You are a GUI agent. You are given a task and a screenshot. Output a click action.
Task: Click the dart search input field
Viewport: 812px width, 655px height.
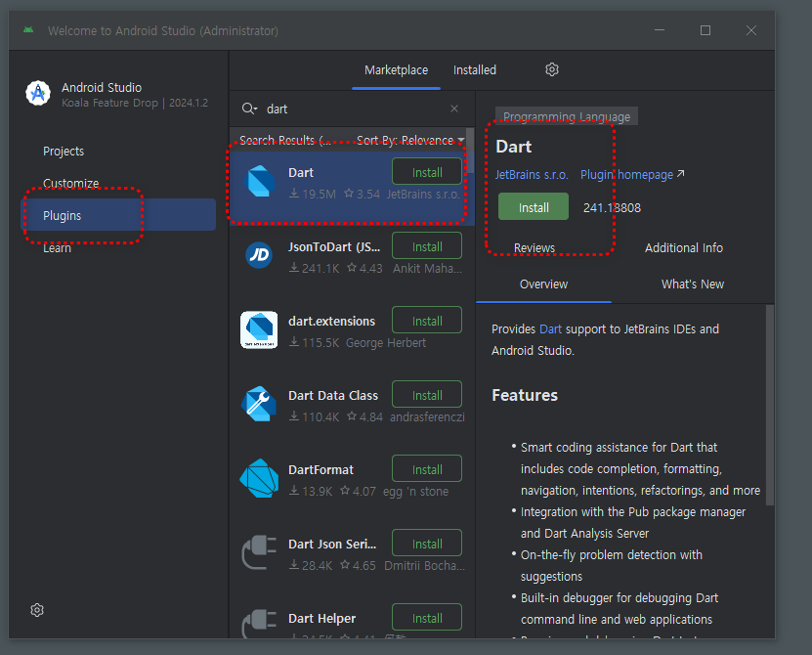[x=352, y=109]
